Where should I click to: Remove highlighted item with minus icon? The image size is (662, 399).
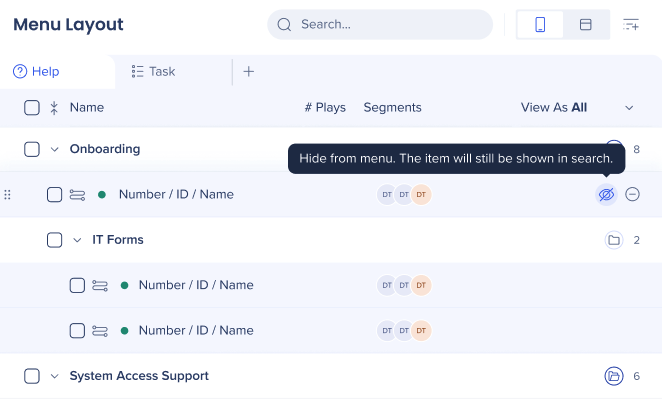pyautogui.click(x=632, y=195)
